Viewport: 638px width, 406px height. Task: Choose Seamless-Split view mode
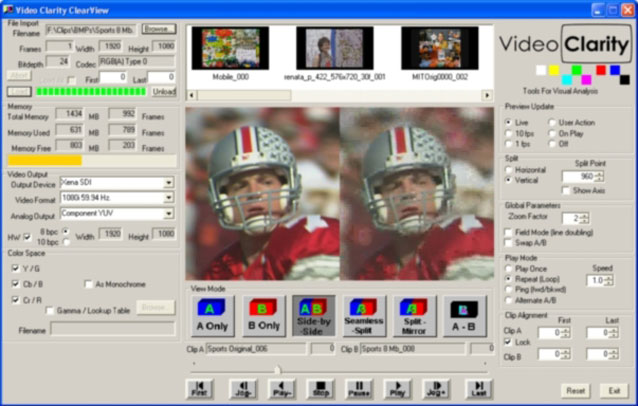[364, 316]
